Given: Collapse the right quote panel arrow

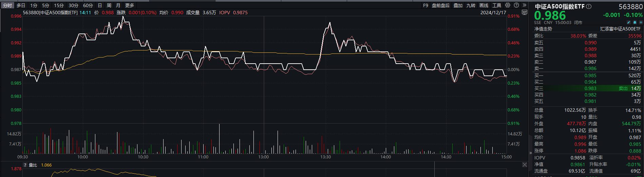Looking at the screenshot, I should coord(531,153).
